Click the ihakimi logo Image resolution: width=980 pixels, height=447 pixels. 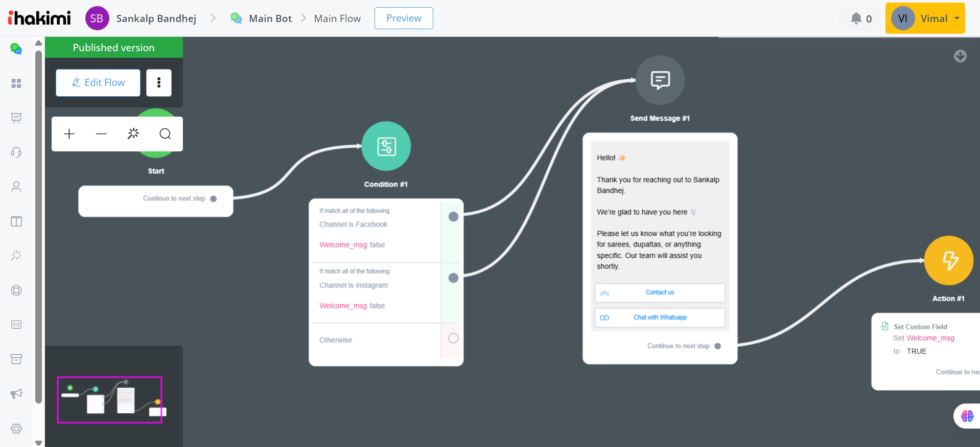coord(39,18)
